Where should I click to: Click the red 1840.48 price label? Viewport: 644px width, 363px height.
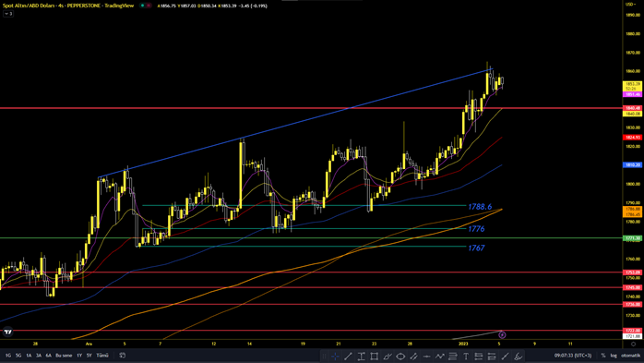[x=633, y=108]
